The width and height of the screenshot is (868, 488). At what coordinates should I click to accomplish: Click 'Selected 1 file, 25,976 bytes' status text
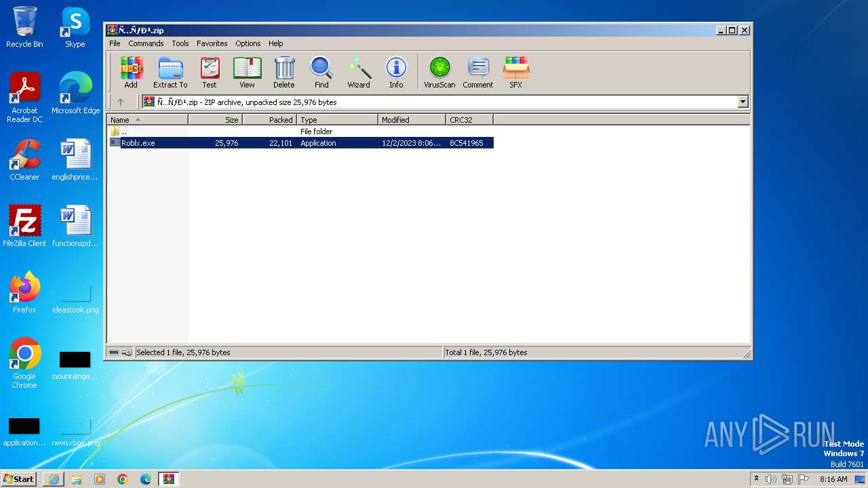(183, 352)
